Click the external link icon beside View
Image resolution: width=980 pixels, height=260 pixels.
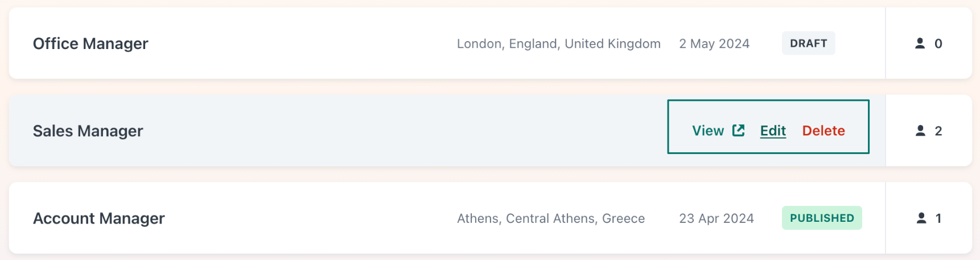tap(738, 131)
